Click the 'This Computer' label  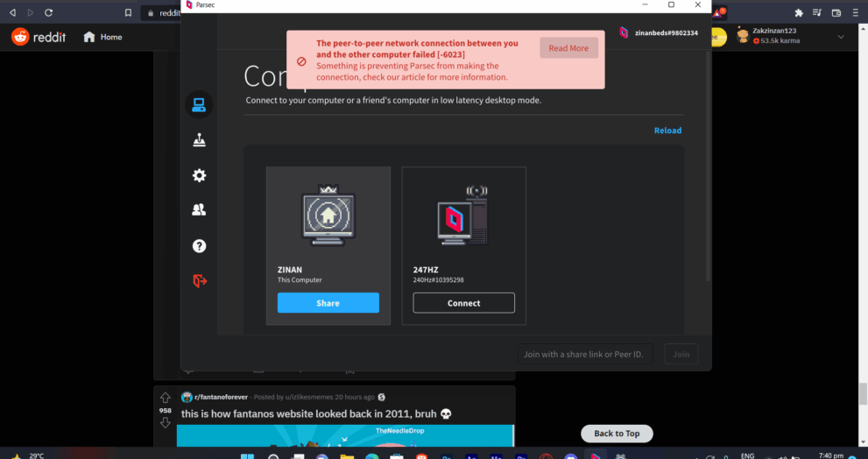click(300, 280)
